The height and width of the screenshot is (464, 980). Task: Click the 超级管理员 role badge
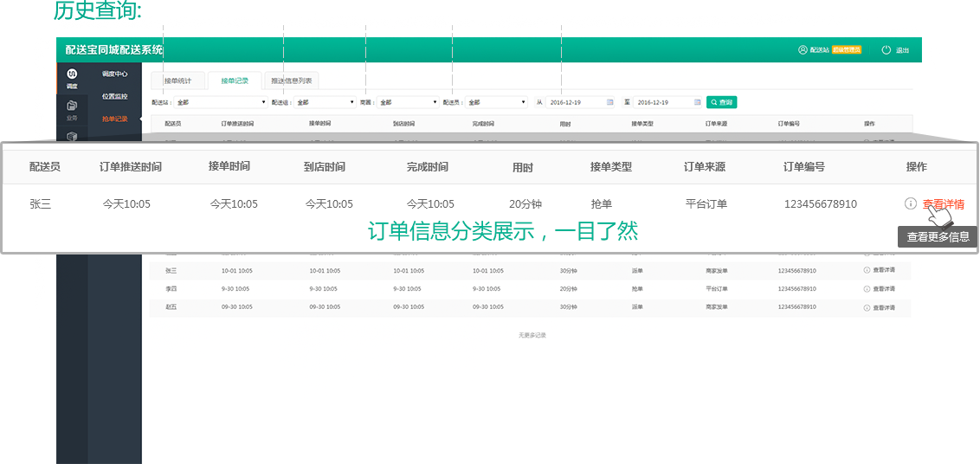point(847,50)
